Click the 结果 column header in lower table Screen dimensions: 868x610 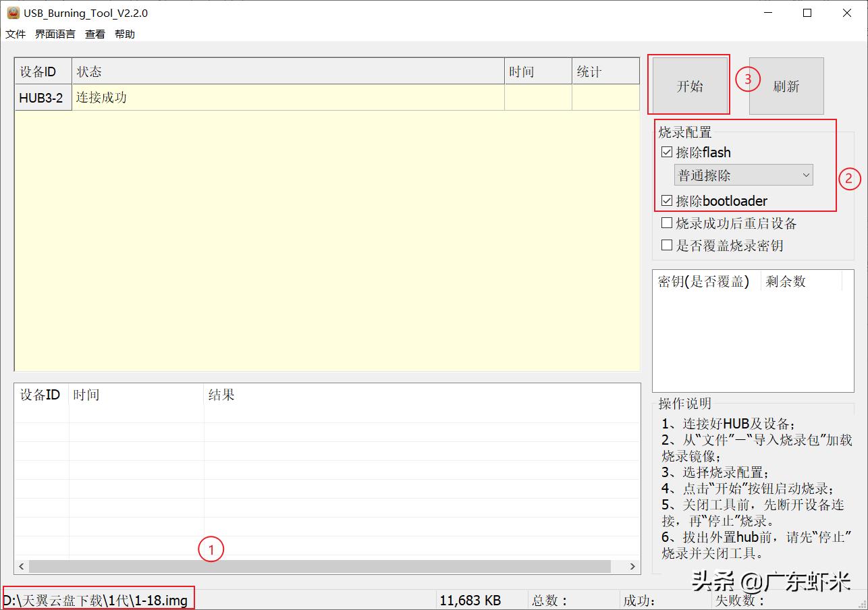click(221, 395)
